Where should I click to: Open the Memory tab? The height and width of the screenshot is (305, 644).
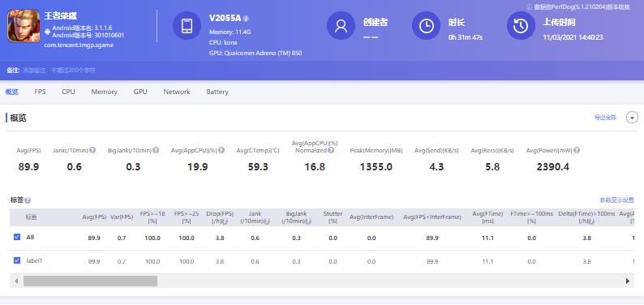[x=105, y=92]
